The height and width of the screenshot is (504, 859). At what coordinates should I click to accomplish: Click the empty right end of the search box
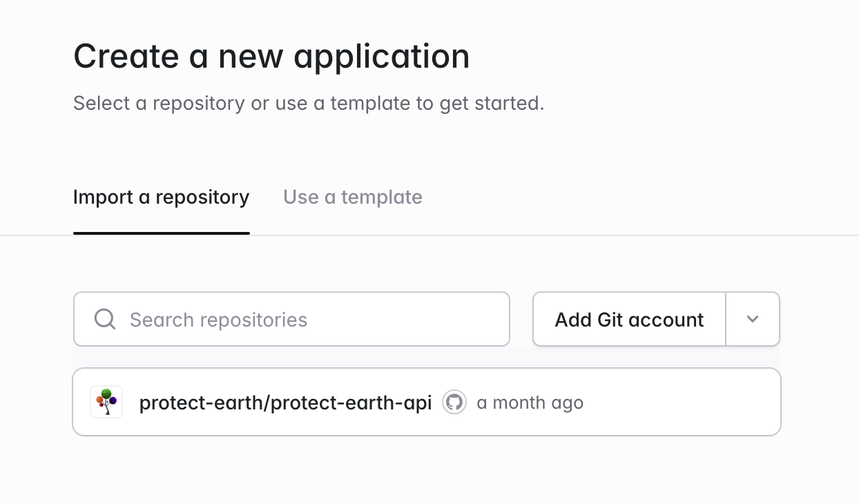[470, 319]
